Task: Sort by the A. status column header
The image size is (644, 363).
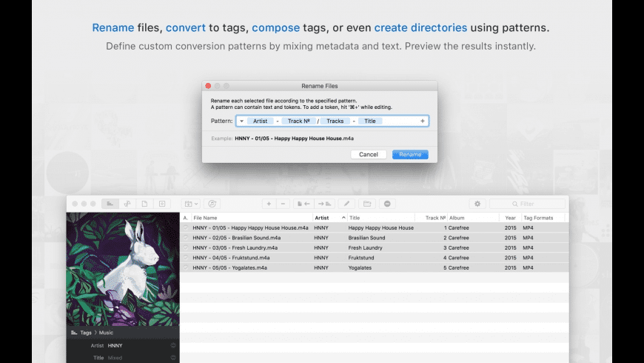Action: tap(186, 218)
